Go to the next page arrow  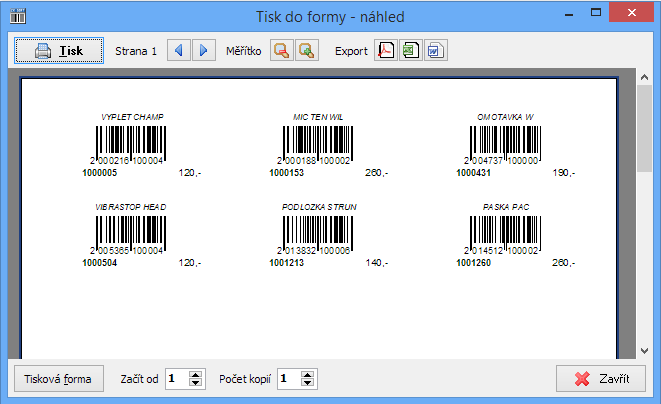(x=204, y=51)
